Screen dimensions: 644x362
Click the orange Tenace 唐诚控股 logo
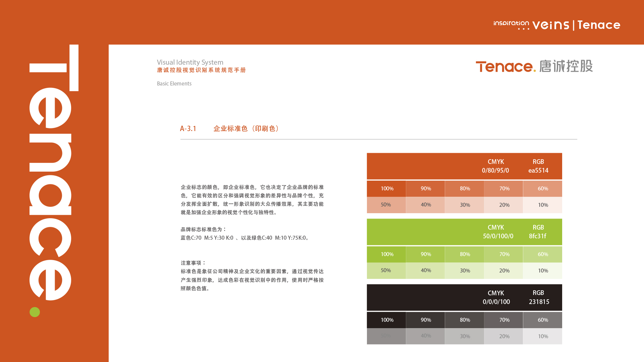(x=534, y=66)
